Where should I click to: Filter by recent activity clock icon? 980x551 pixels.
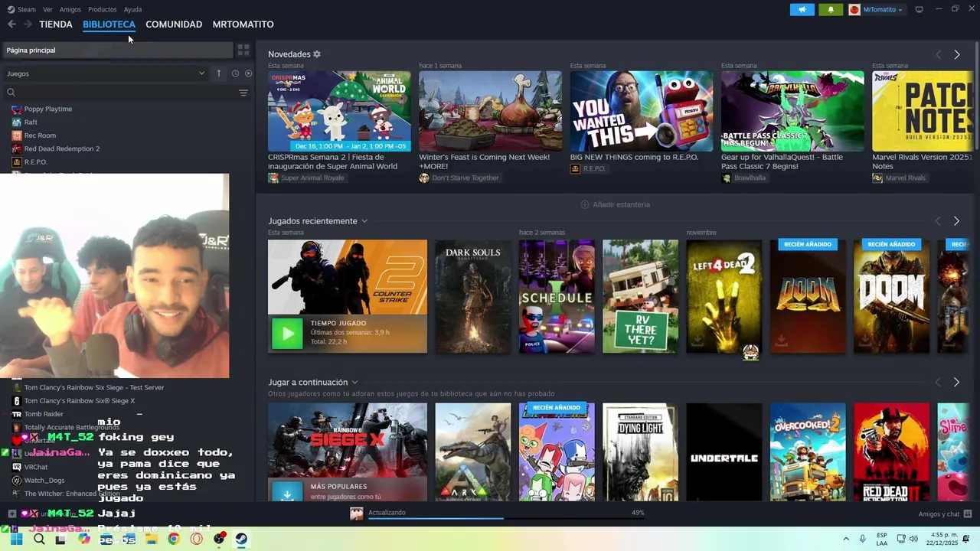click(x=235, y=73)
